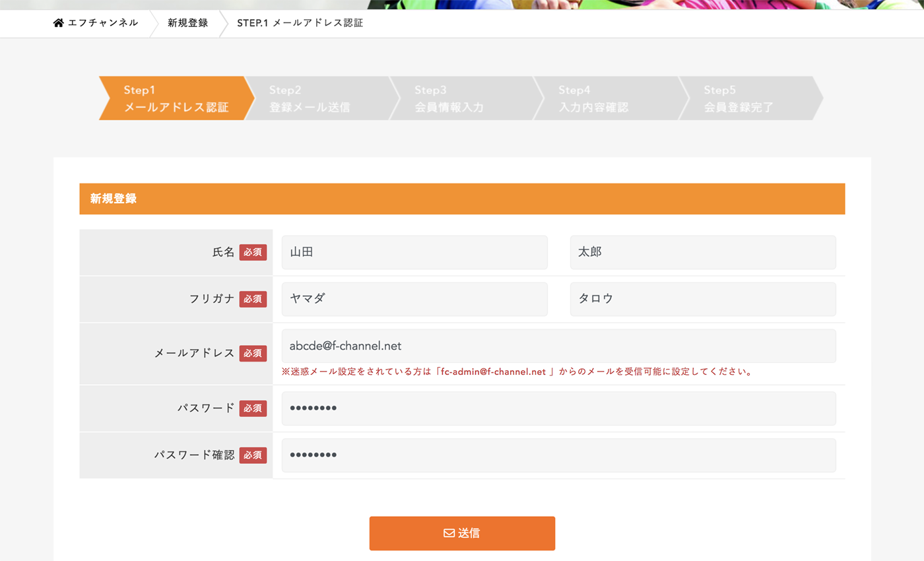Select Step5 会員登録完了 step
The width and height of the screenshot is (924, 561).
tap(750, 98)
